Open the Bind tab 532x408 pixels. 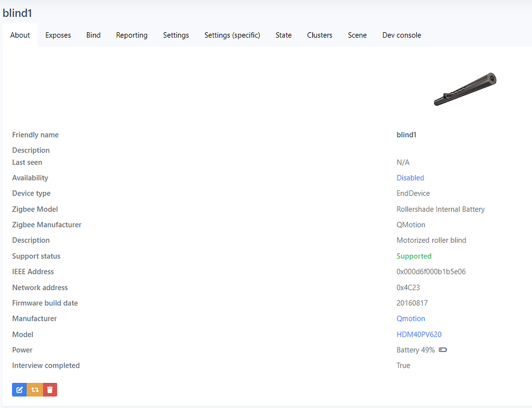pyautogui.click(x=93, y=35)
